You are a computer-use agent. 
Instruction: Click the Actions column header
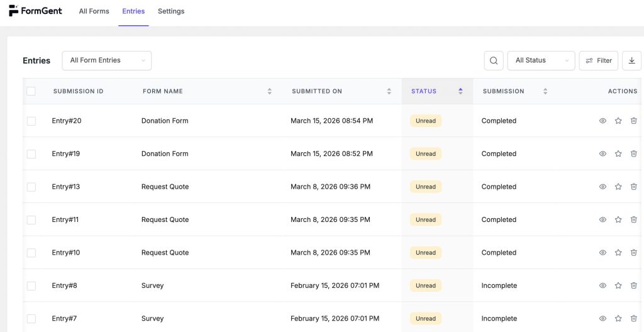(x=623, y=91)
